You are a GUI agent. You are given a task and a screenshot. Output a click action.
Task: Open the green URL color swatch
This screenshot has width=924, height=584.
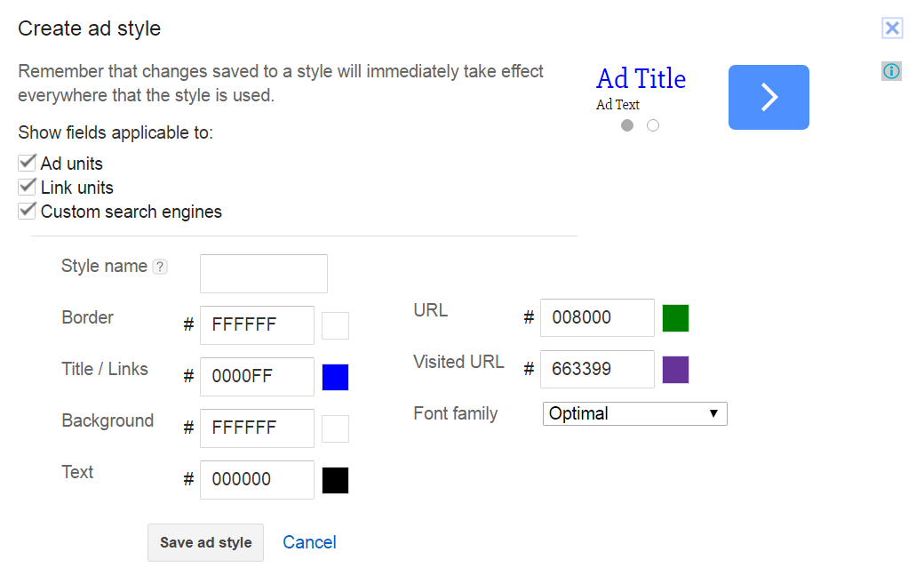[675, 317]
